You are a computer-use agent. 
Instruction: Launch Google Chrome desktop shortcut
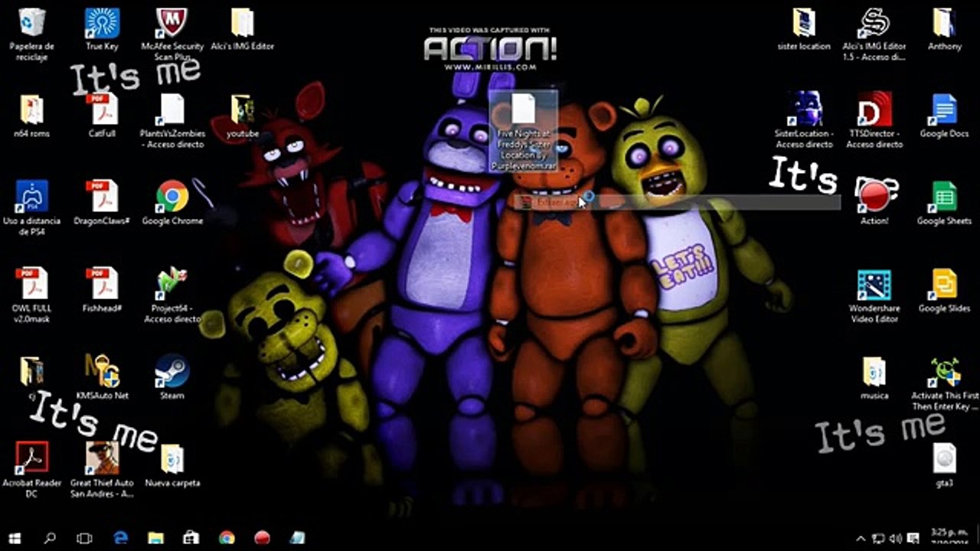point(172,204)
